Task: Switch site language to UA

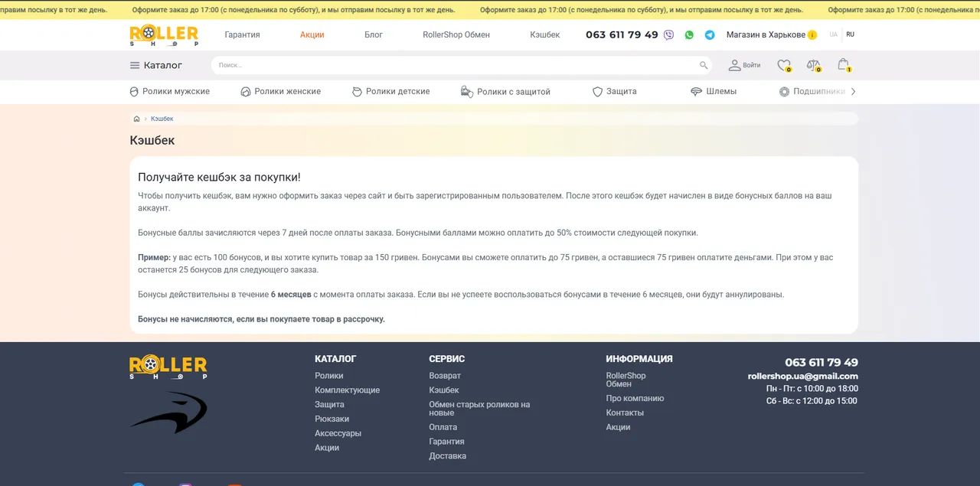Action: (x=833, y=34)
